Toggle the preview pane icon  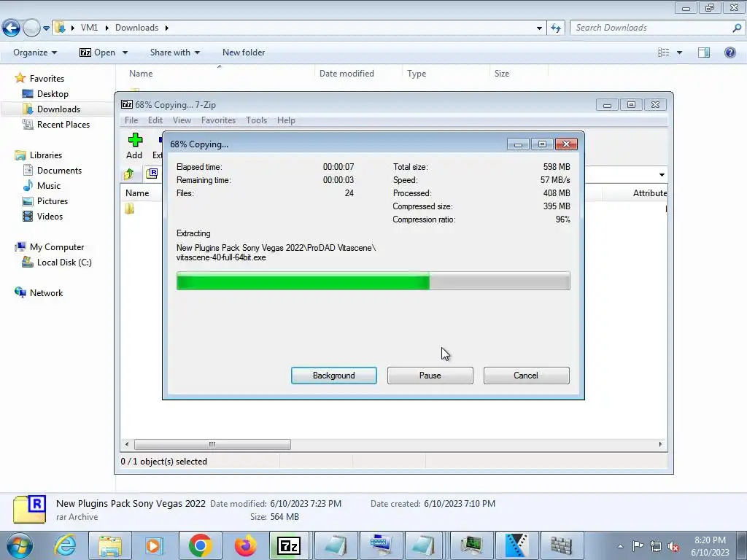pos(704,52)
